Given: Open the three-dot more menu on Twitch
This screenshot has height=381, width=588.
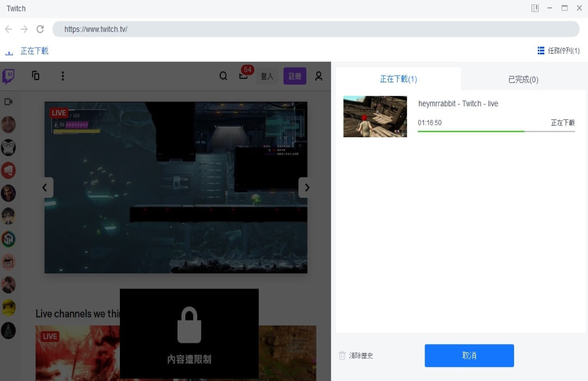Looking at the screenshot, I should pos(63,76).
